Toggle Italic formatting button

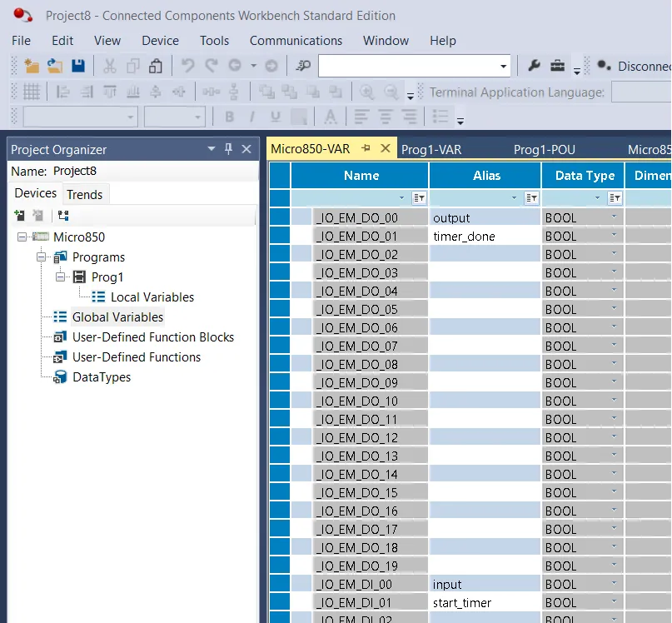(252, 117)
